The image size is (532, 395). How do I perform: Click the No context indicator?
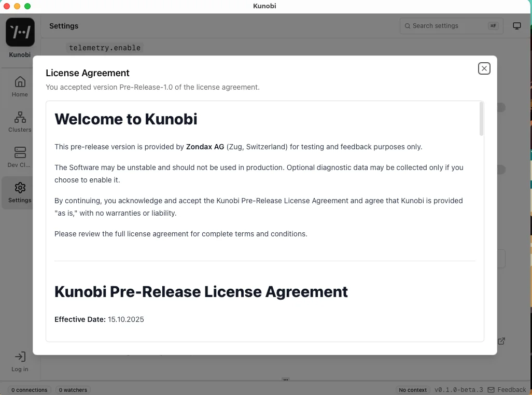[x=413, y=389]
